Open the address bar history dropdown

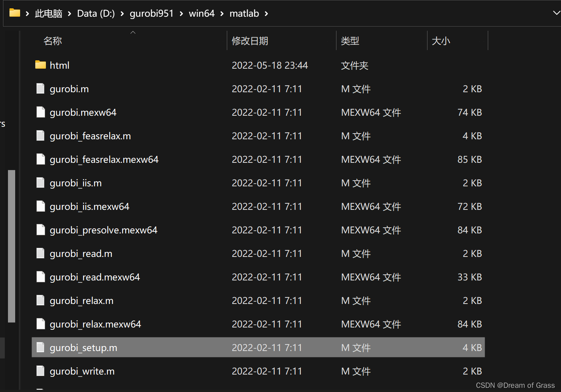pos(556,13)
